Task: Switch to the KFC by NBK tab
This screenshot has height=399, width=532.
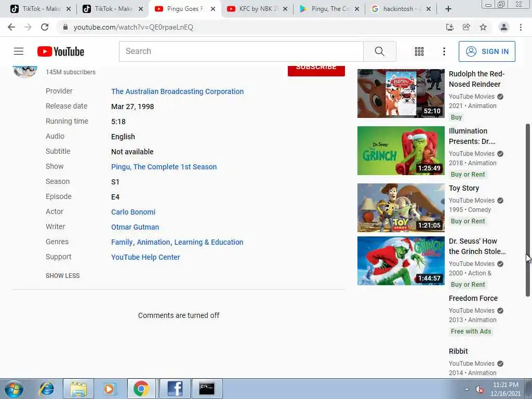Action: click(x=258, y=9)
